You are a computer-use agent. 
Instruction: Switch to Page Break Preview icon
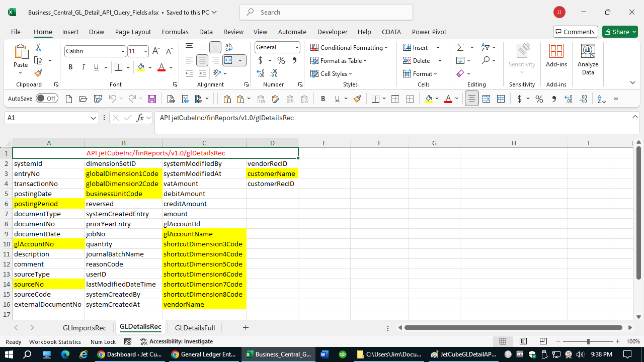coord(543,341)
